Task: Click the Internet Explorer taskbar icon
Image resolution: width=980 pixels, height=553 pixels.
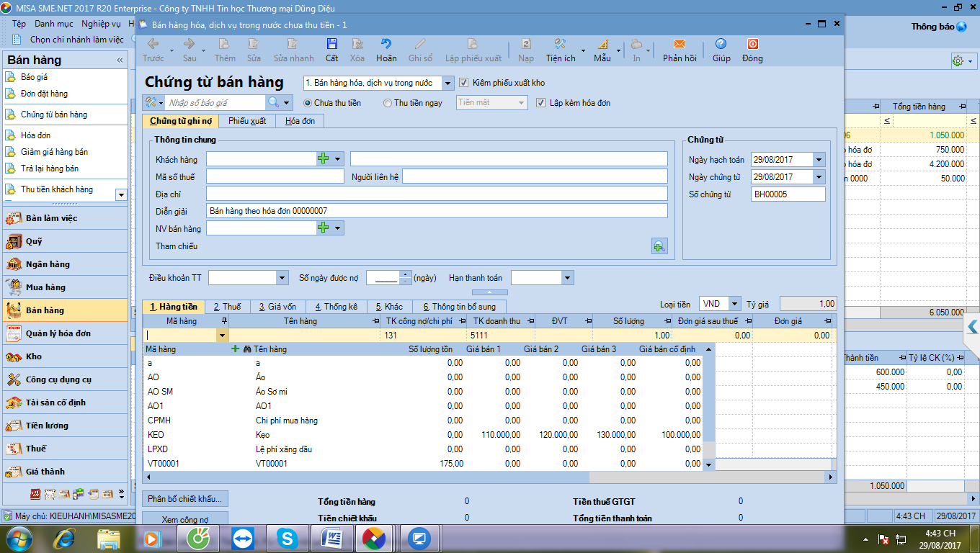Action: point(65,538)
